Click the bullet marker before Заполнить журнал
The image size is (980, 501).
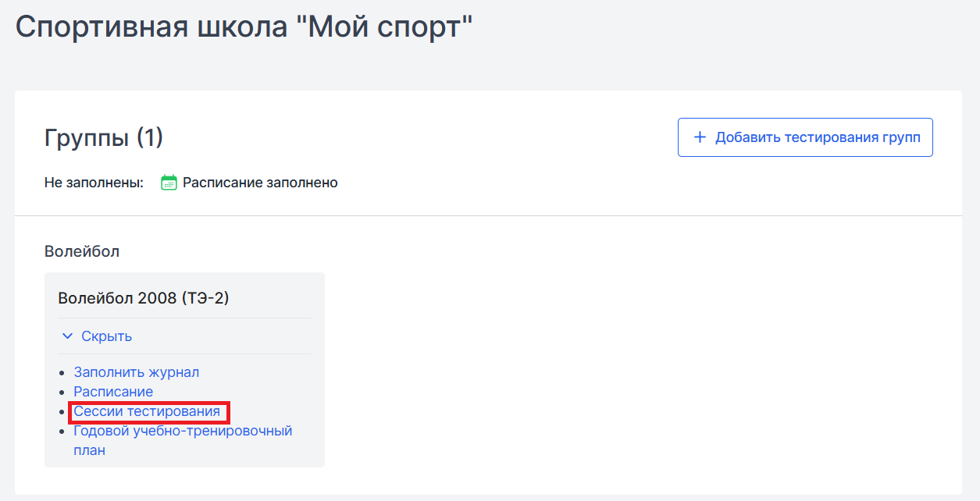coord(62,373)
